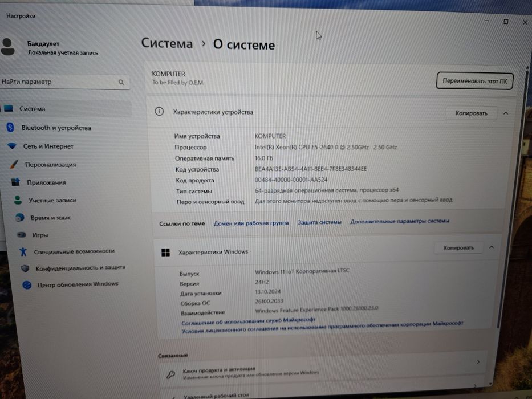
Task: Click Переименовать этот ПК button
Action: click(x=474, y=81)
